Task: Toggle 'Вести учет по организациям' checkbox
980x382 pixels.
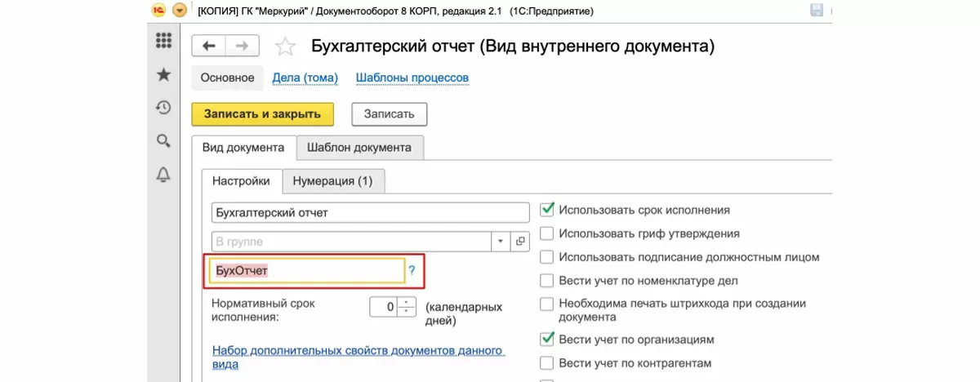Action: point(547,339)
